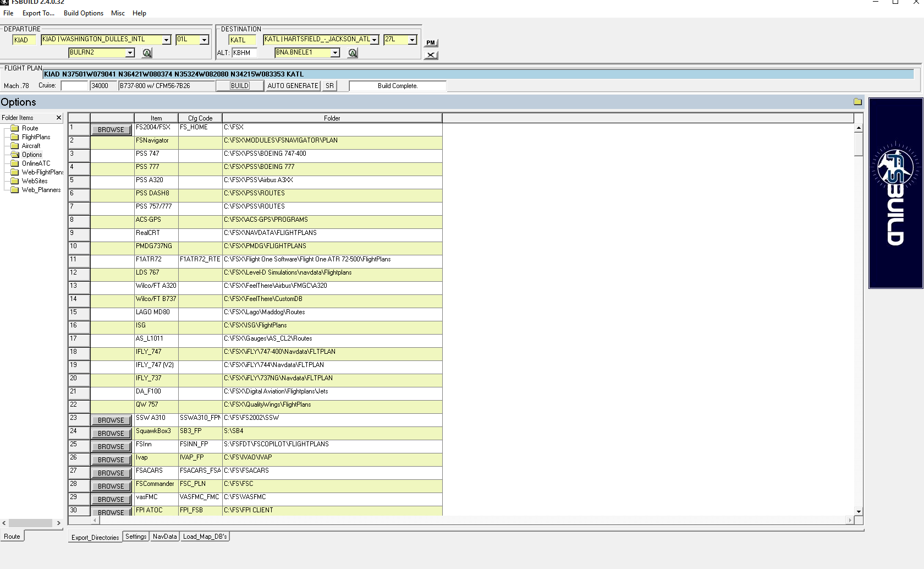Image resolution: width=924 pixels, height=569 pixels.
Task: Click the departure ICAO field KIAD
Action: (24, 40)
